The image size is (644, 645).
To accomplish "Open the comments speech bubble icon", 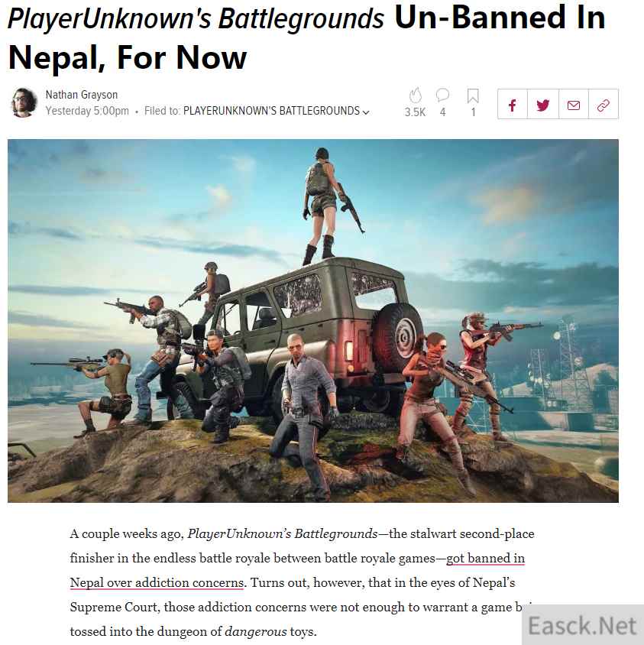I will pyautogui.click(x=442, y=95).
